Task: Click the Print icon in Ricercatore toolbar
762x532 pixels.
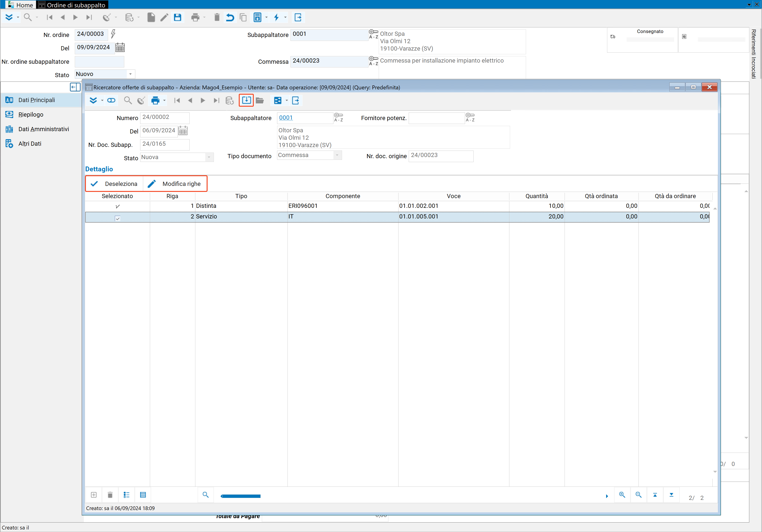Action: [x=155, y=100]
